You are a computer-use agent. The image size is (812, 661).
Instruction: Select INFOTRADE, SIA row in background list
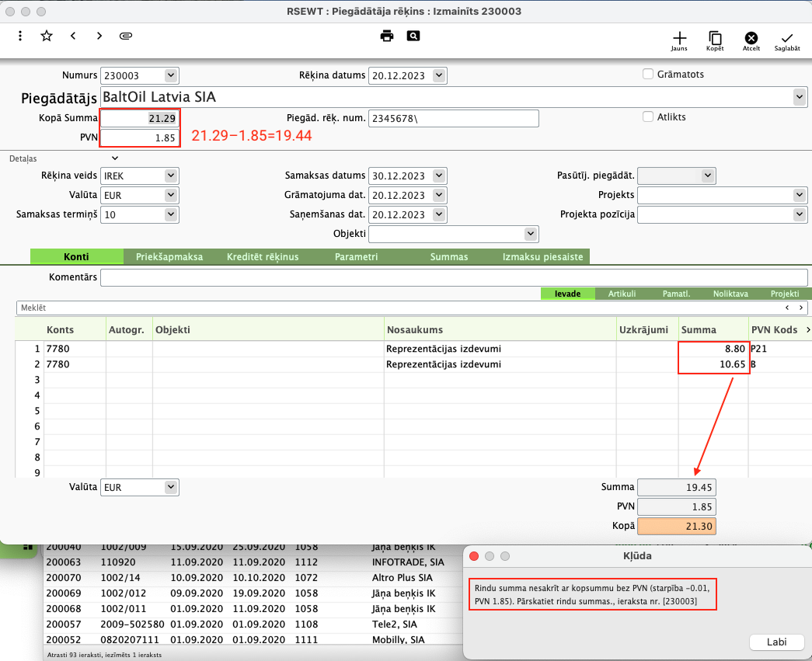click(253, 562)
